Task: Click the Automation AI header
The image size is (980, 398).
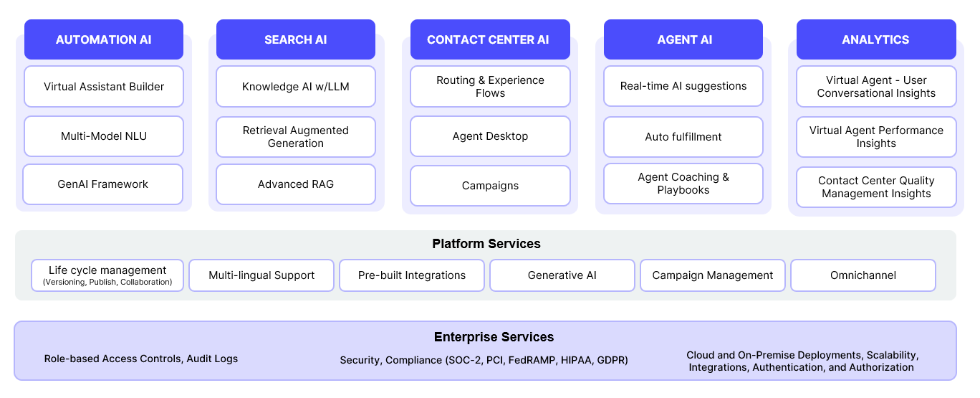Action: (104, 39)
